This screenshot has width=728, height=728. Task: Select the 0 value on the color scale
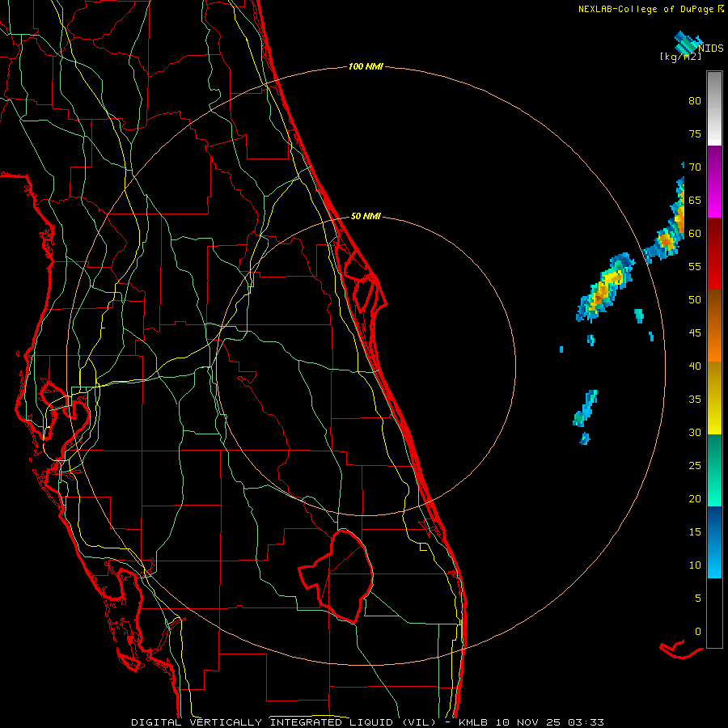(698, 632)
